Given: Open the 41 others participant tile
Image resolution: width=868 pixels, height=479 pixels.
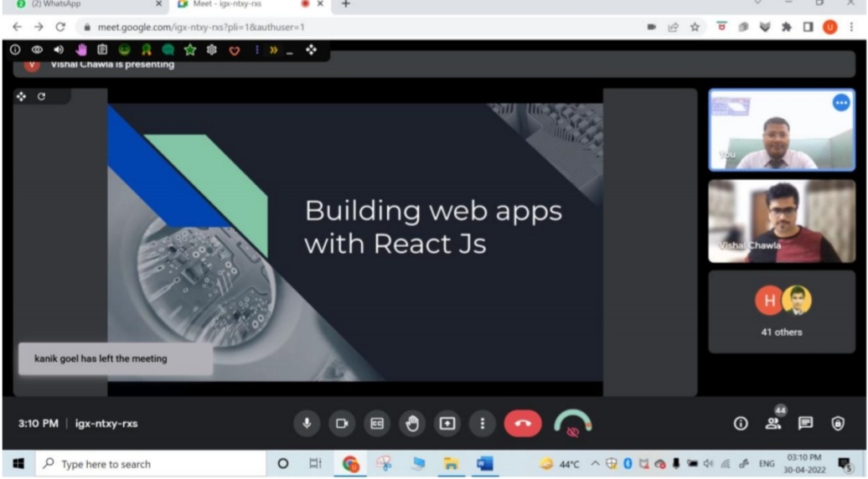Looking at the screenshot, I should click(781, 312).
